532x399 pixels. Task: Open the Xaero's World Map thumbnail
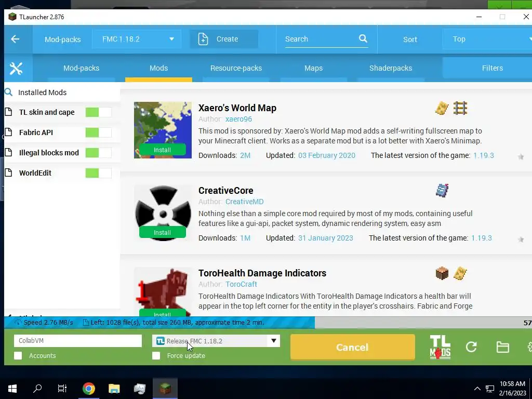click(163, 130)
